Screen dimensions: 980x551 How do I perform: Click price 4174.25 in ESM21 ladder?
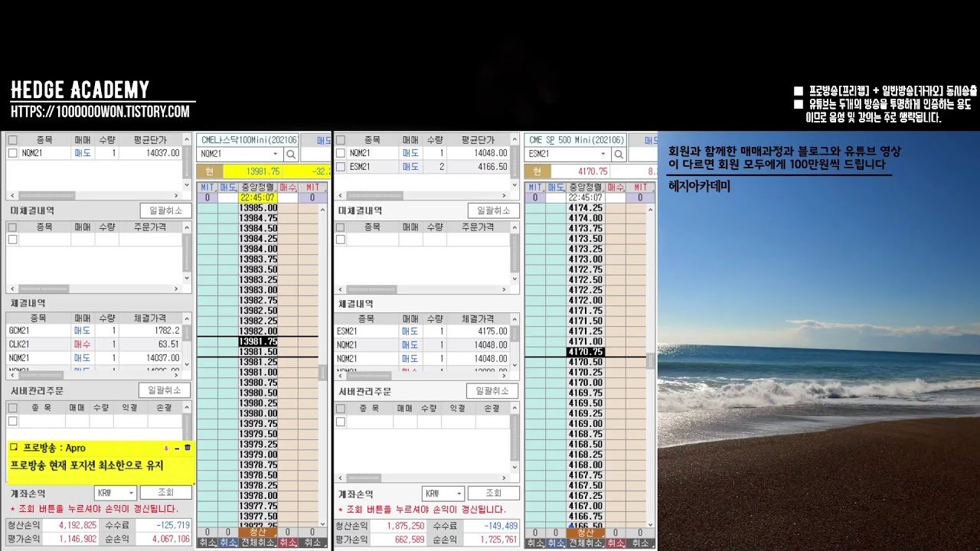point(586,208)
